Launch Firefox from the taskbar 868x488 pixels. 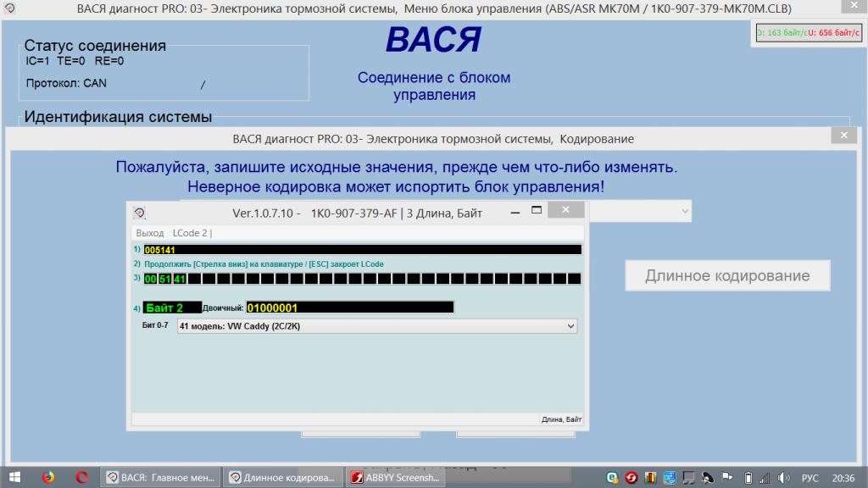[48, 477]
